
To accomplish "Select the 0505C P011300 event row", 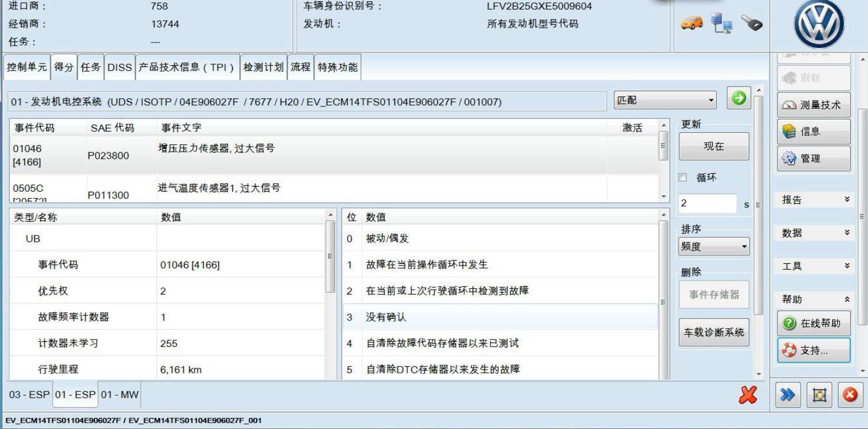I will (x=334, y=189).
